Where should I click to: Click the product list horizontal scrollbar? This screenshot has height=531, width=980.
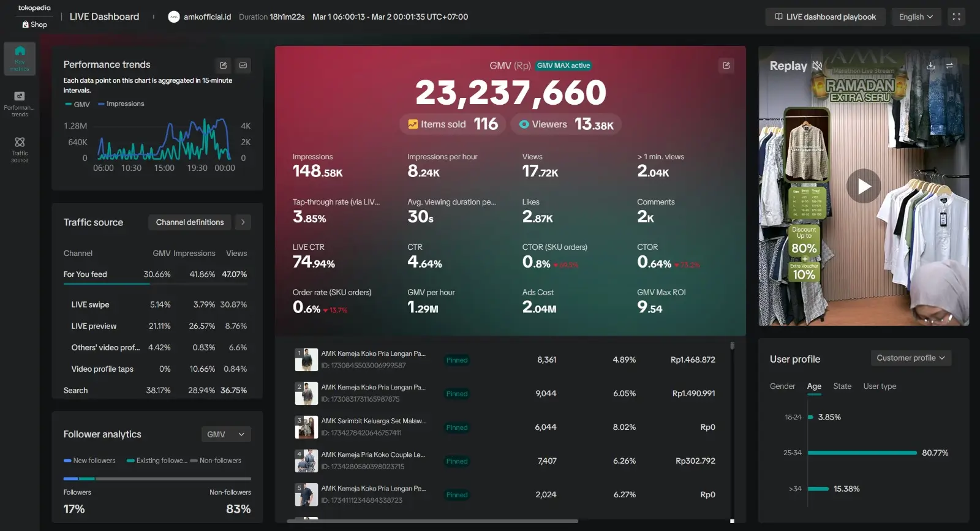432,521
